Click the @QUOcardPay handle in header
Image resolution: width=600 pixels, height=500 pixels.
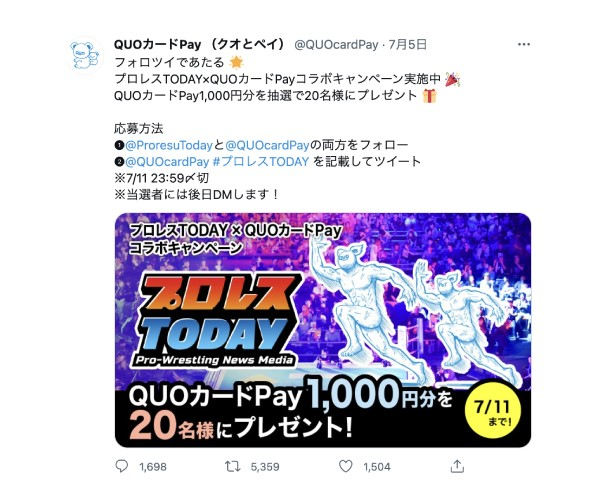pyautogui.click(x=336, y=45)
